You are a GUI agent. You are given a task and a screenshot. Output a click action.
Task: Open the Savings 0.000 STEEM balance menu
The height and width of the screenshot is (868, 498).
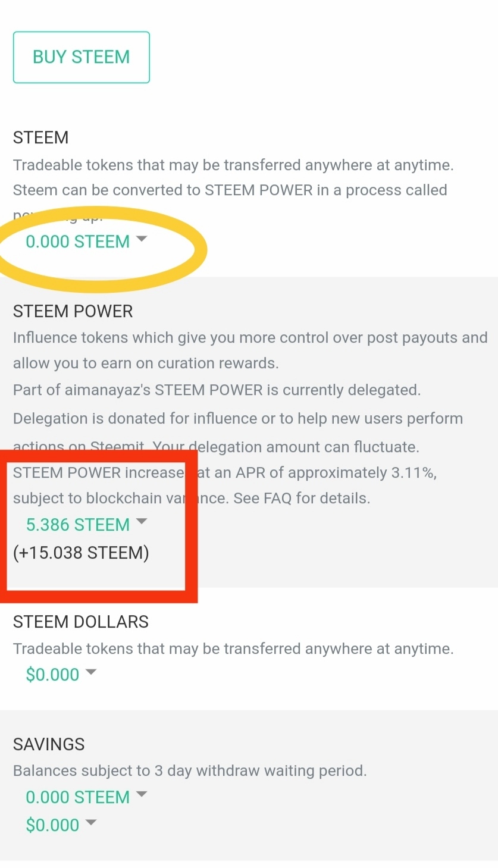click(77, 797)
